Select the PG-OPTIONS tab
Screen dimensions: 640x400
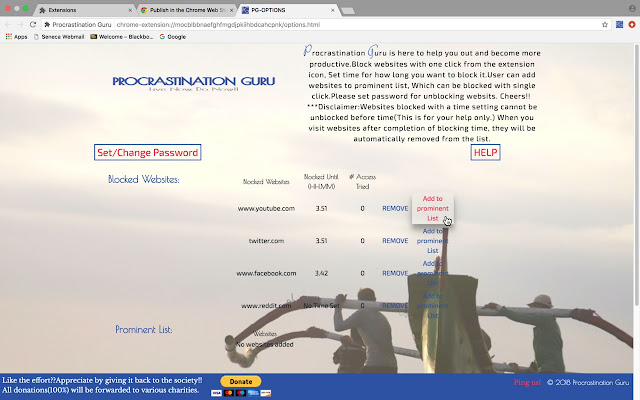[x=288, y=10]
